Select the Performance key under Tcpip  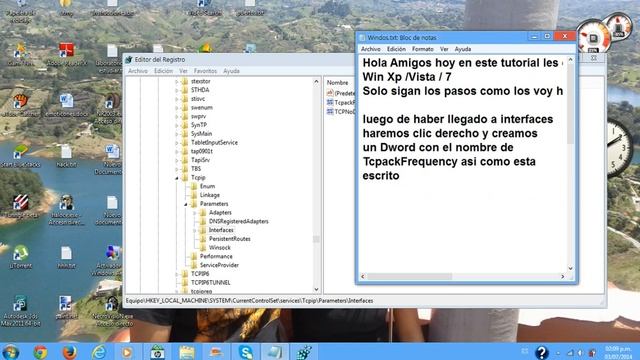[216, 257]
